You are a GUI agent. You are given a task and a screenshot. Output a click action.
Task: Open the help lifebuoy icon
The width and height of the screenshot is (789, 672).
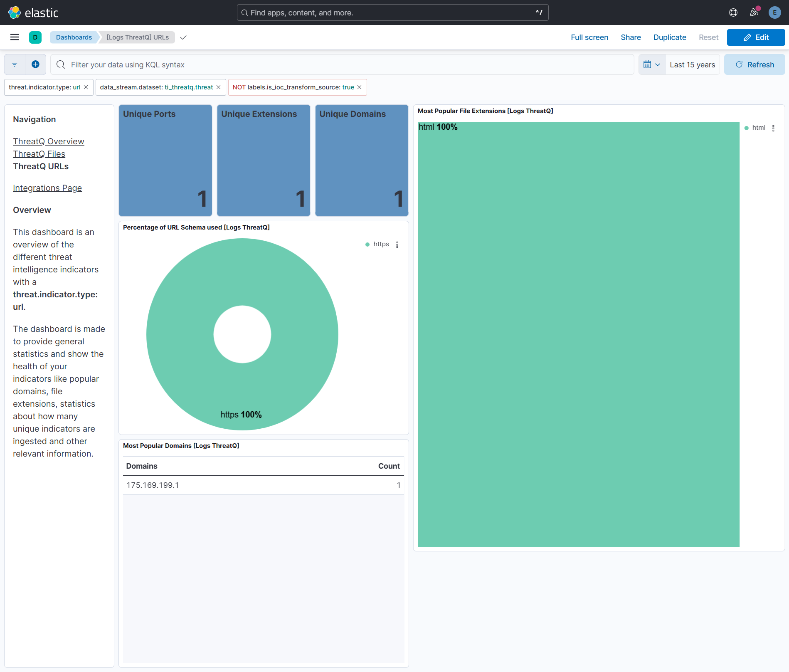tap(733, 12)
